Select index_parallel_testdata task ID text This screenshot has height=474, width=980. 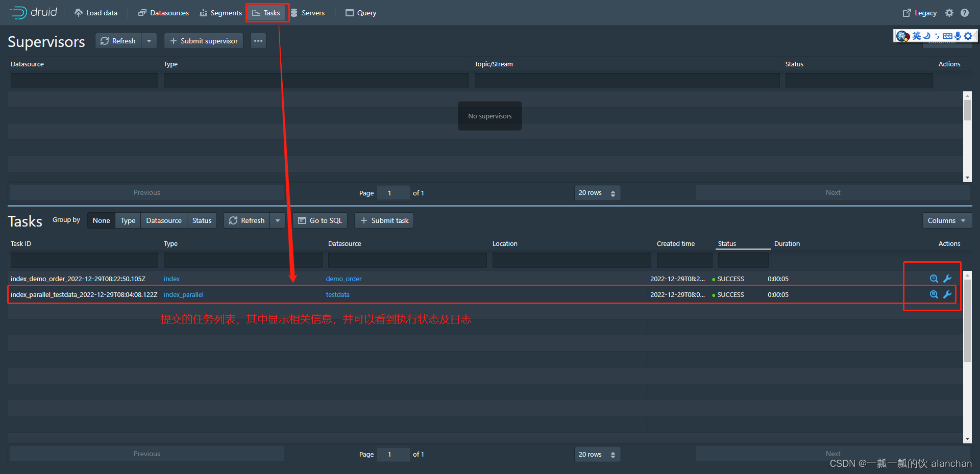coord(84,294)
